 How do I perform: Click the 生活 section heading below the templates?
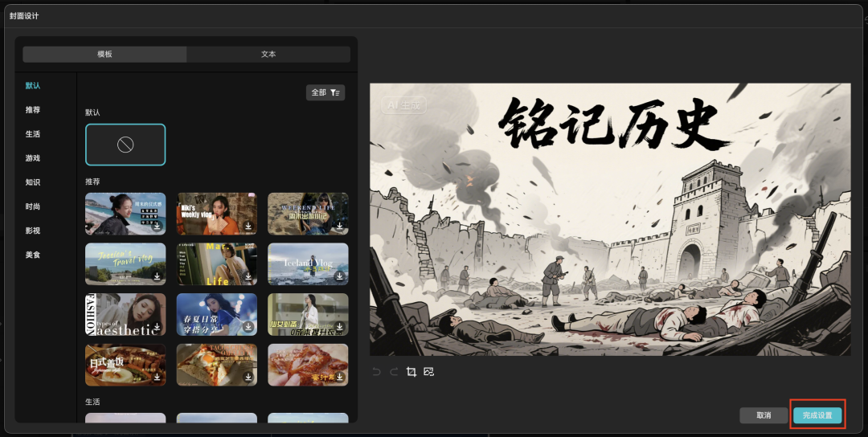[x=92, y=402]
